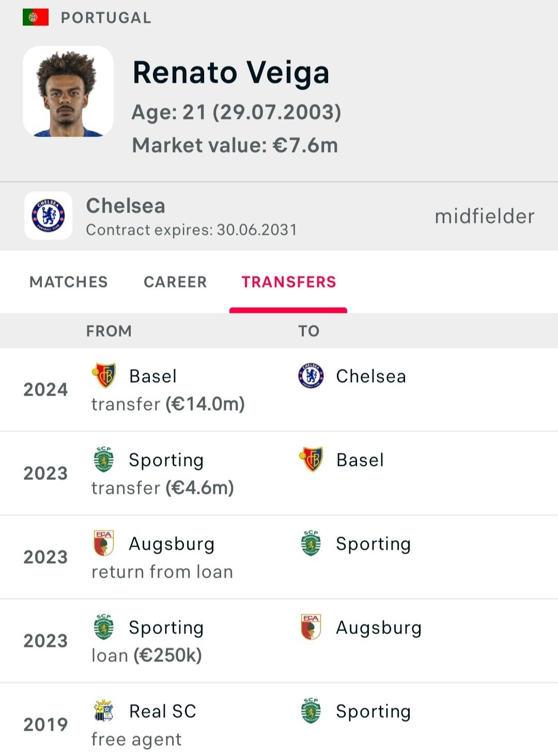Tap the Portugal flag icon
The height and width of the screenshot is (756, 558).
coord(36,17)
